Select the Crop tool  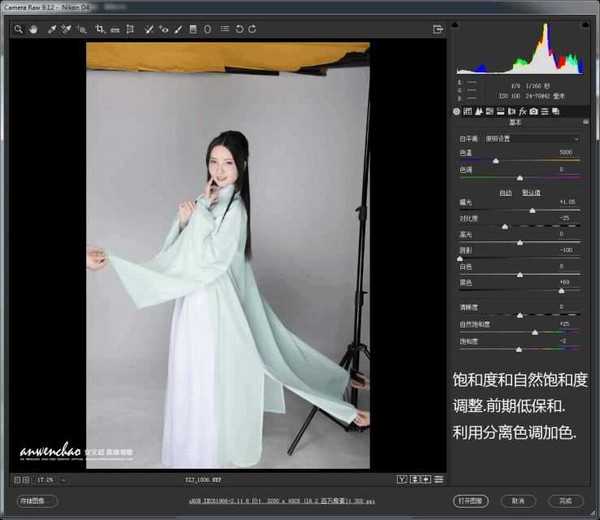99,30
